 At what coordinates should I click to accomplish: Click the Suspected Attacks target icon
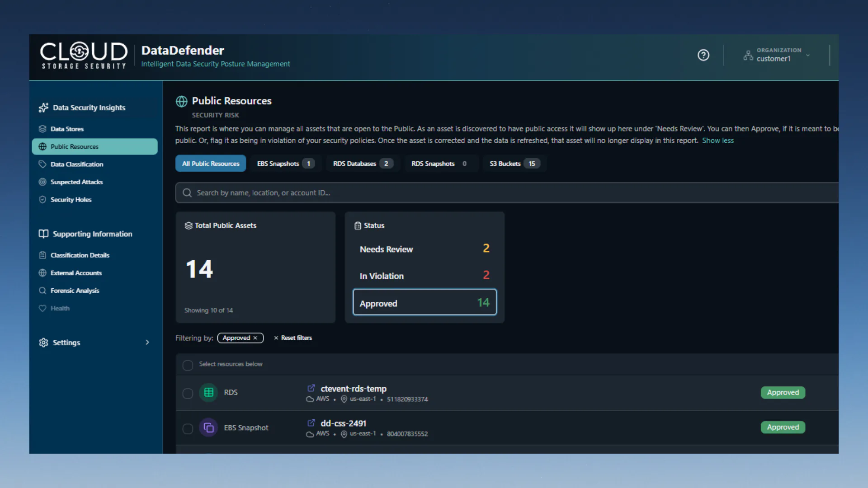pos(42,182)
